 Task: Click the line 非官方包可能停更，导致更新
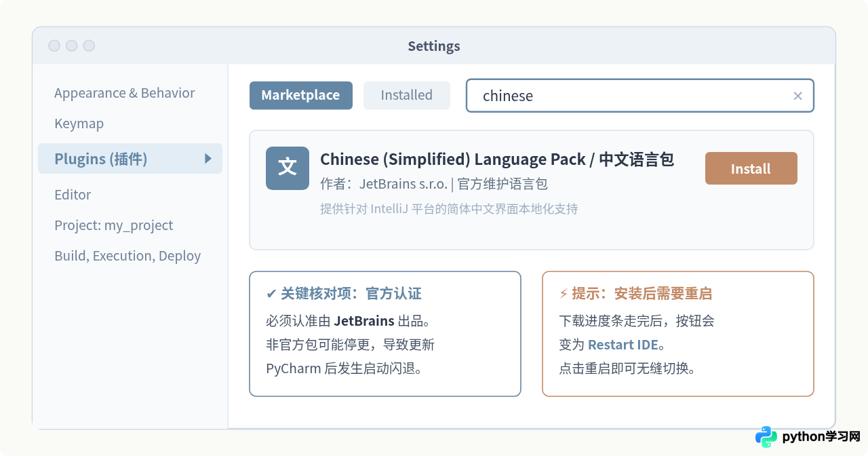pos(350,345)
